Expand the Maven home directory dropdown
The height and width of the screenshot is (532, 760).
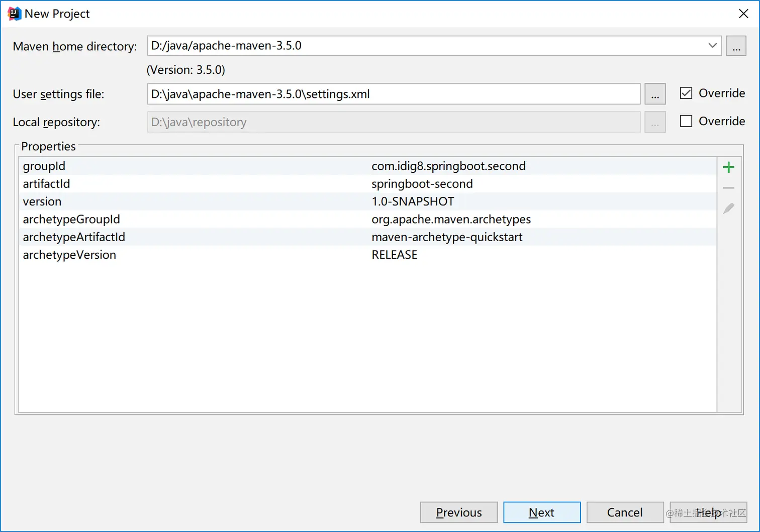point(712,46)
